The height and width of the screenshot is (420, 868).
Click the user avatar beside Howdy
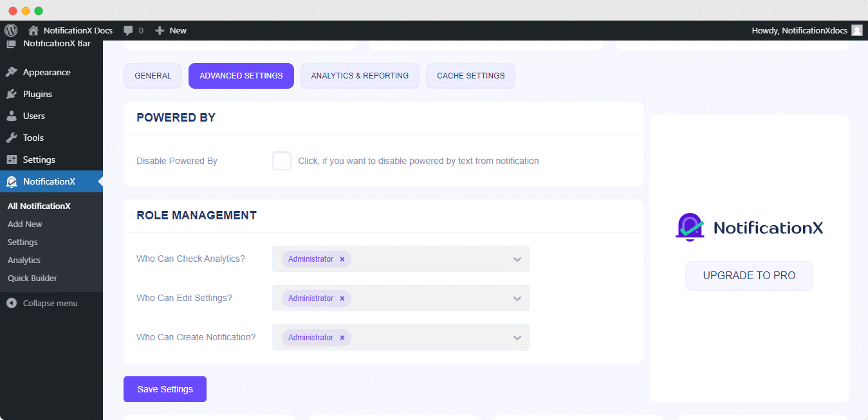(x=856, y=30)
